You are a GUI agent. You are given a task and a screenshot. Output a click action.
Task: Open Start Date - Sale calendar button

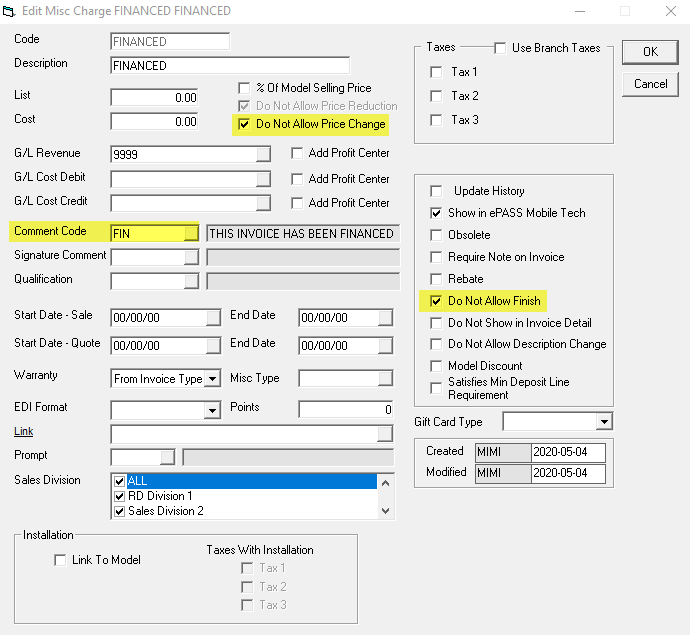click(x=213, y=317)
